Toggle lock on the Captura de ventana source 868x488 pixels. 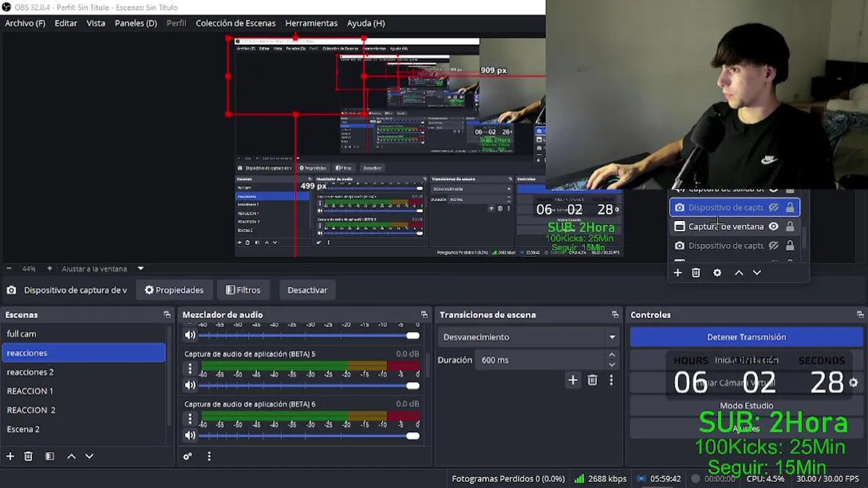point(790,226)
